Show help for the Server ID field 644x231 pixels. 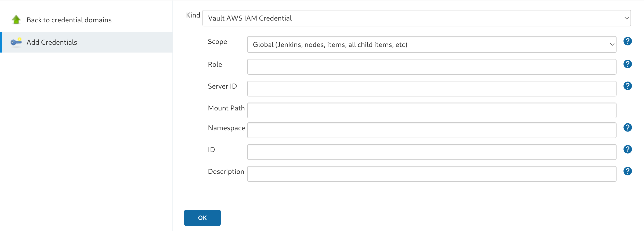click(x=627, y=86)
